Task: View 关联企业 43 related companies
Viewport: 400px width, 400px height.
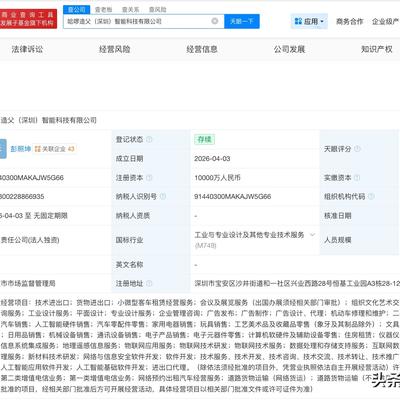Action: pyautogui.click(x=55, y=149)
